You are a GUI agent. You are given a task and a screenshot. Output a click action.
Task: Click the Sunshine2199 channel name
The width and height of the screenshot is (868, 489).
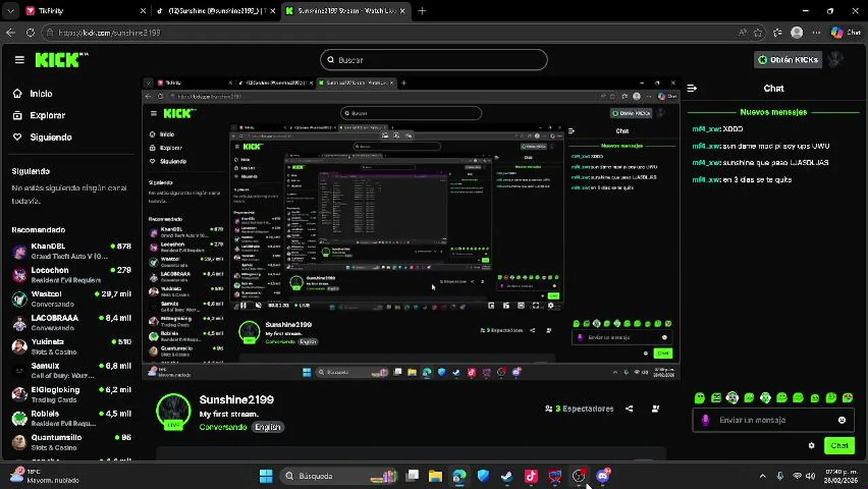236,400
